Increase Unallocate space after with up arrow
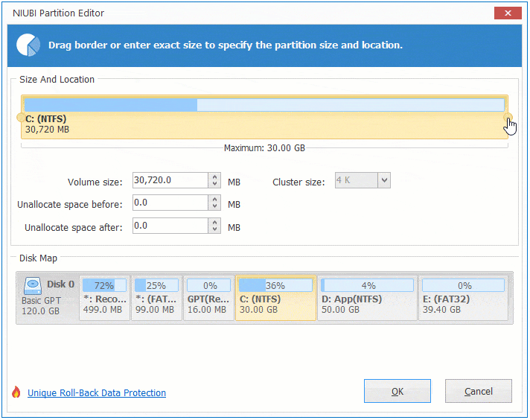The height and width of the screenshot is (420, 530). [215, 223]
